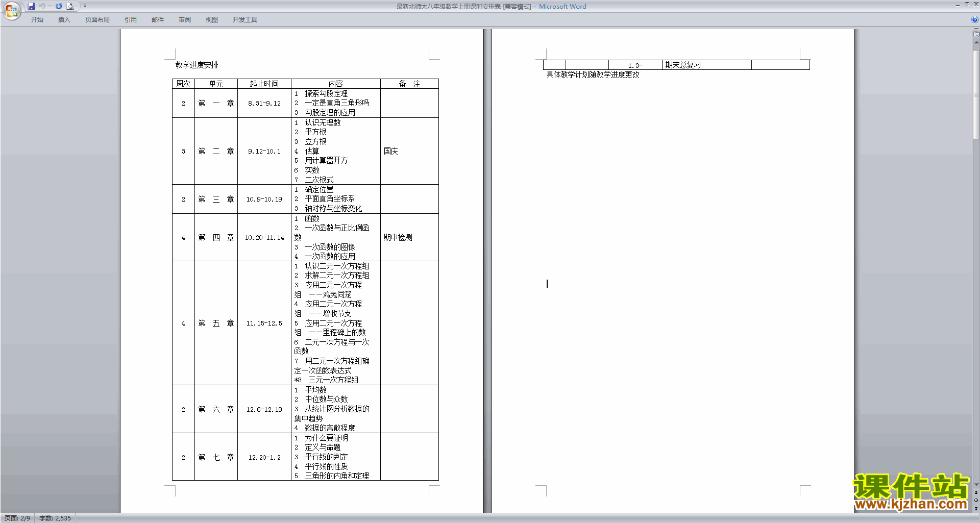The width and height of the screenshot is (980, 523).
Task: Switch to 引用 ribbon tab
Action: coord(131,20)
